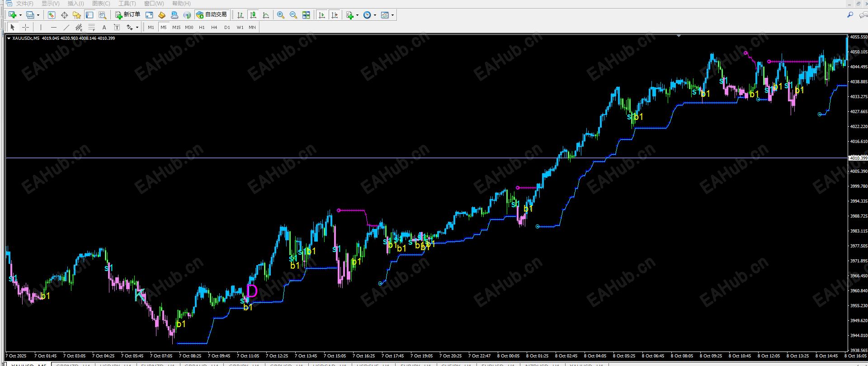Select the equidistant channel tool
Screen dimensions: 868x366
click(79, 27)
